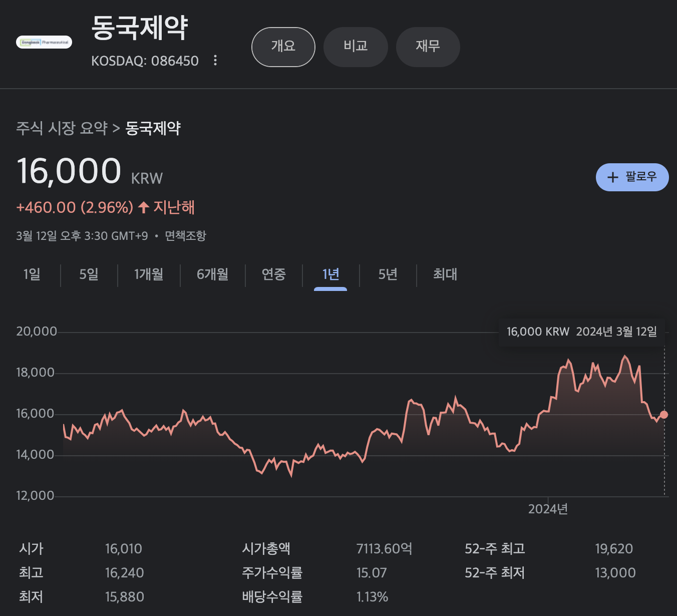
Task: Click the 18,000 y-axis label
Action: 36,373
